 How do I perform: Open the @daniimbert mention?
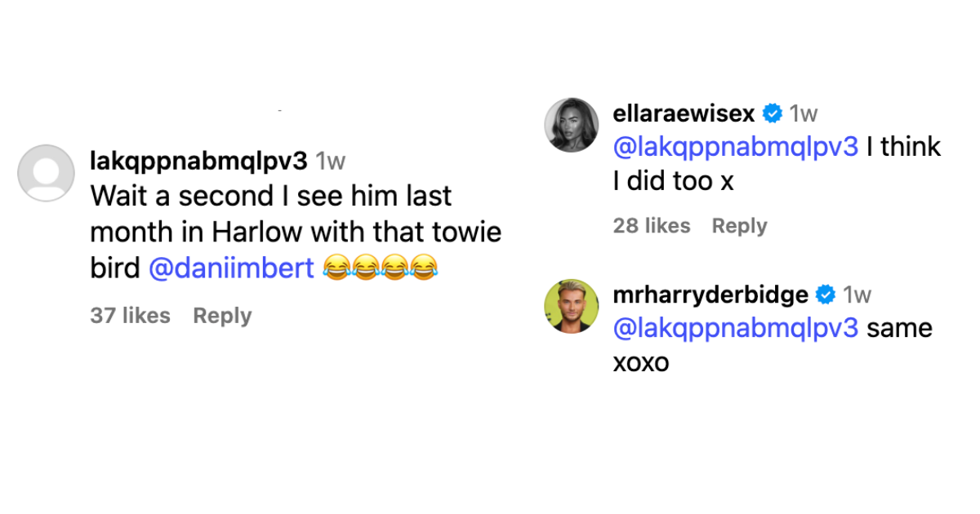(x=232, y=268)
